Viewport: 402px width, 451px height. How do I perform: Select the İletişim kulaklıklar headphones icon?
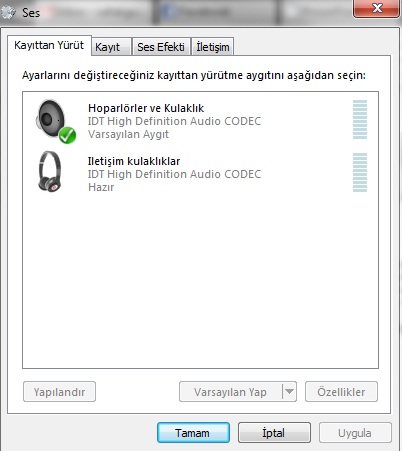coord(50,172)
